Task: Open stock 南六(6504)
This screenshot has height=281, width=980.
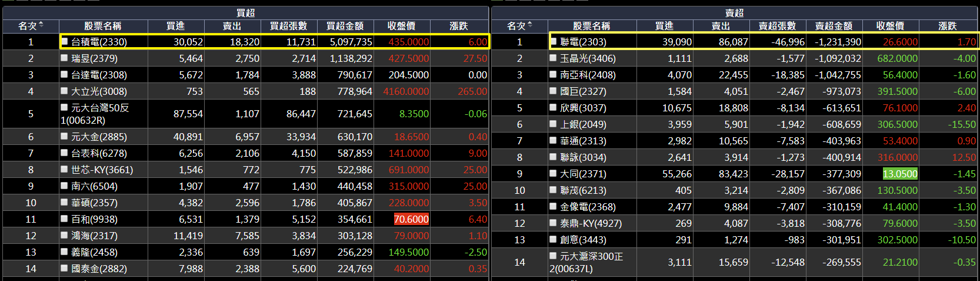Action: [x=94, y=186]
